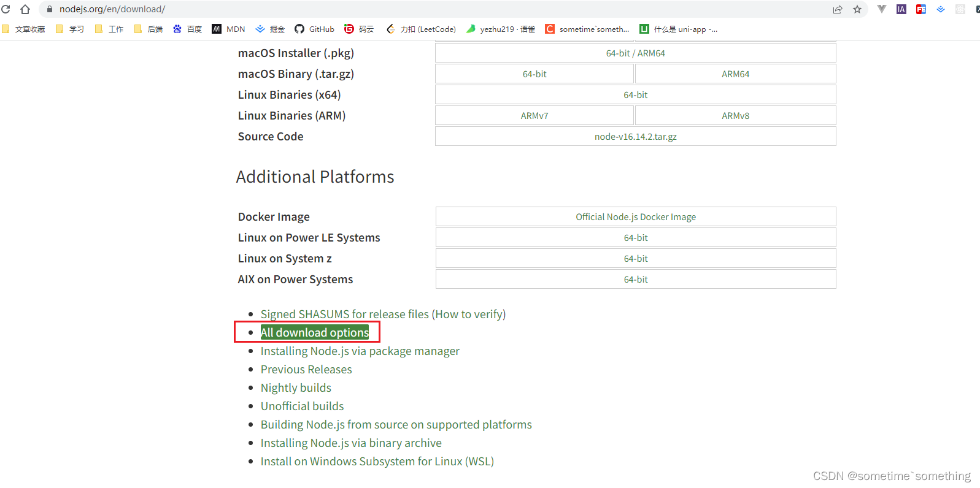Screen dimensions: 980x488
Task: Open the Previous Releases link
Action: [306, 370]
